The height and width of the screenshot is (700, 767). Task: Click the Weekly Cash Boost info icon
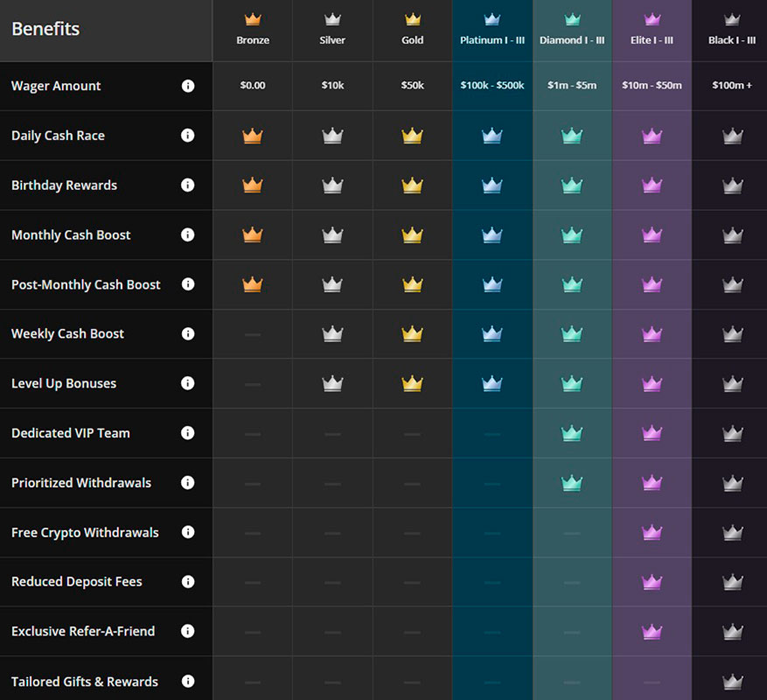(x=187, y=333)
